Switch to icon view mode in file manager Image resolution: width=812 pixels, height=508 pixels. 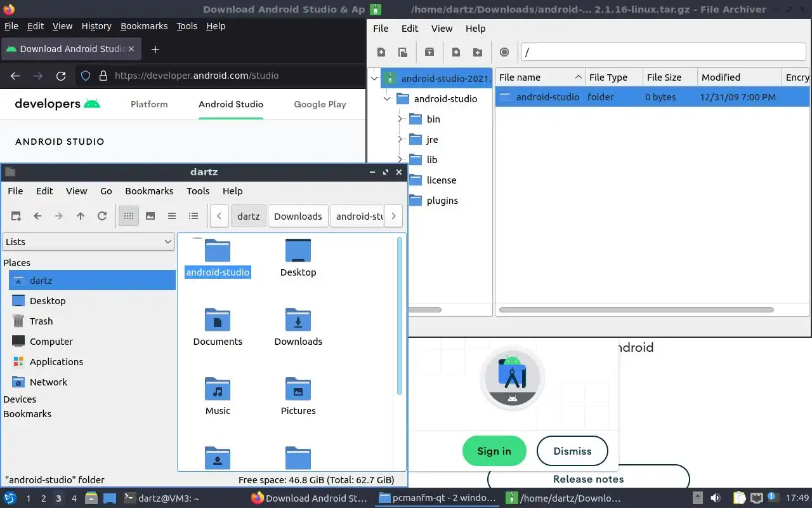pyautogui.click(x=129, y=216)
